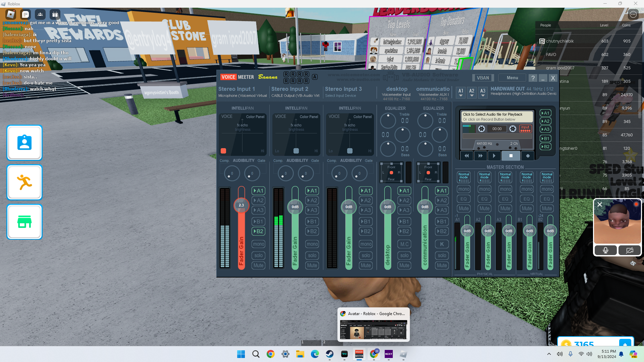Start recording on the Voicemeeter cassette

(528, 156)
